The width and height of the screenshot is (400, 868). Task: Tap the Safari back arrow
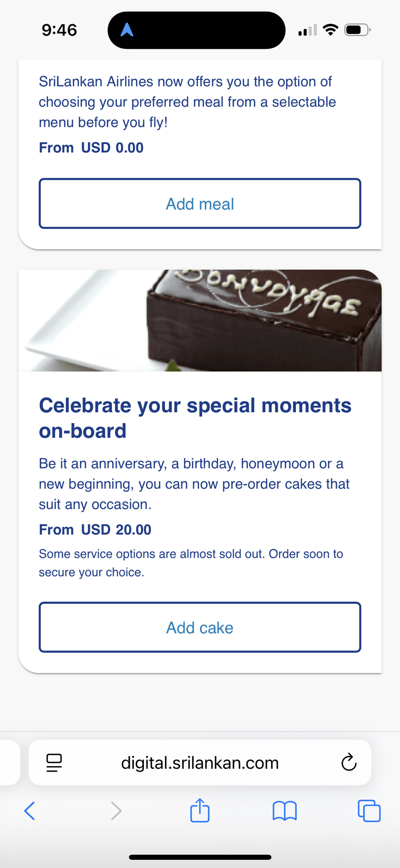(x=30, y=811)
